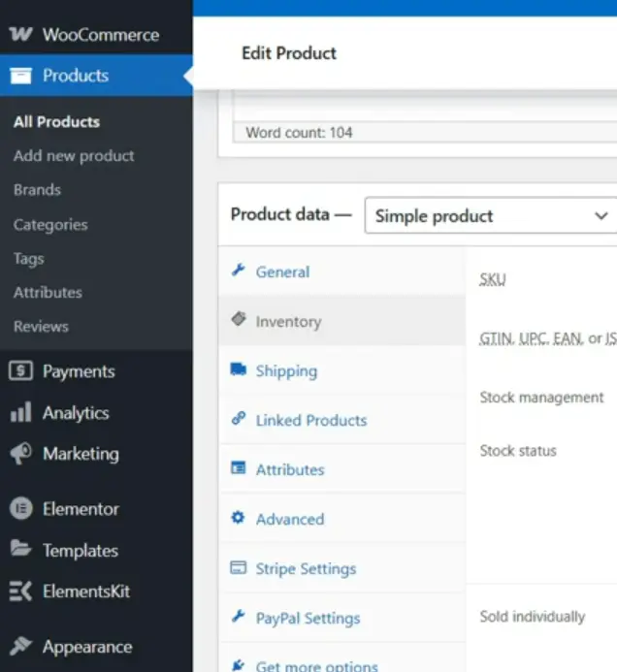The width and height of the screenshot is (617, 672).
Task: Click the Marketing megaphone icon
Action: click(x=20, y=454)
